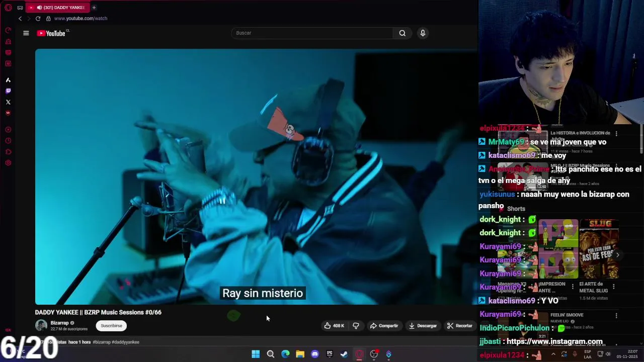This screenshot has width=644, height=362.
Task: Open Windows taskbar search
Action: tap(270, 354)
